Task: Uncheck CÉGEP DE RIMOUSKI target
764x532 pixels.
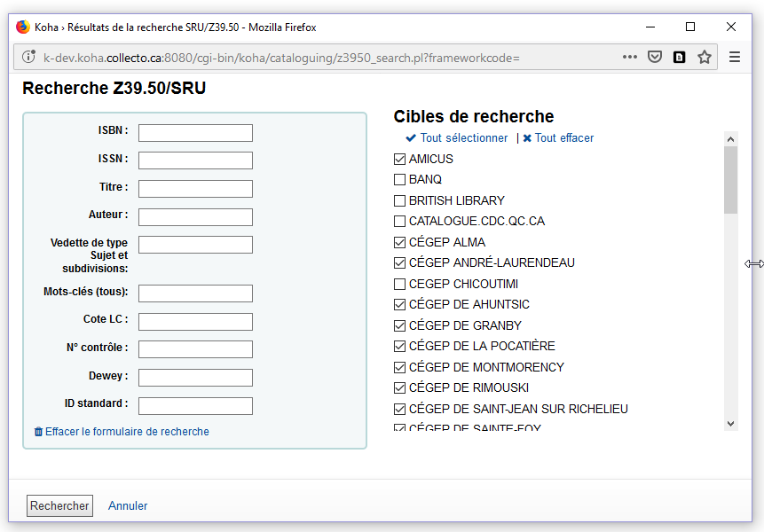Action: (x=399, y=388)
